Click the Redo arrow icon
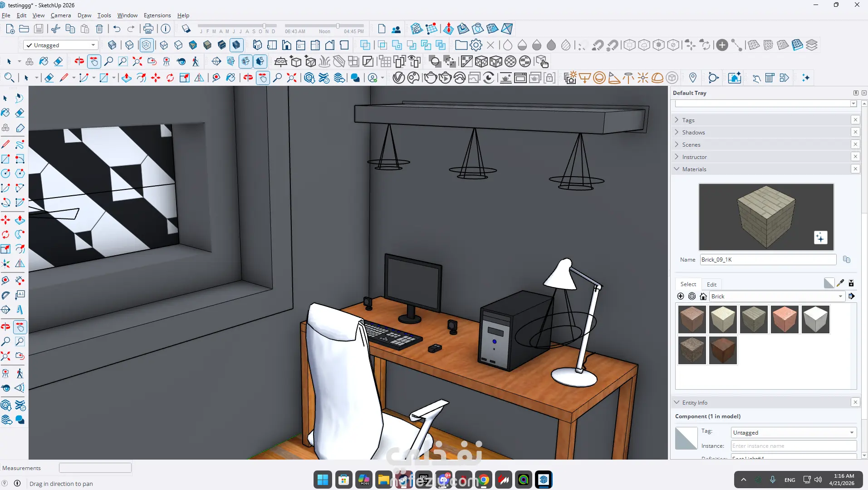This screenshot has width=868, height=490. click(131, 29)
